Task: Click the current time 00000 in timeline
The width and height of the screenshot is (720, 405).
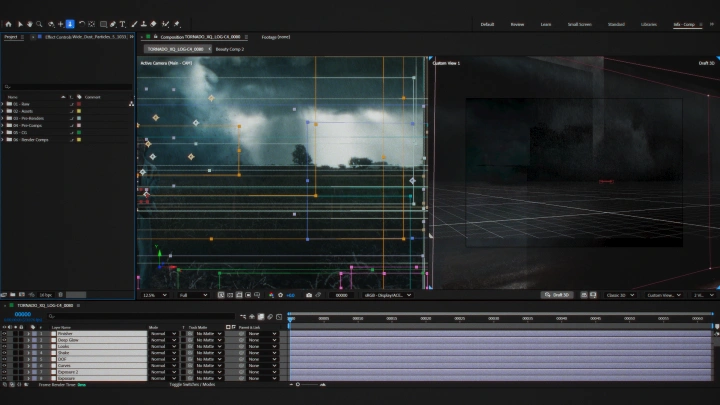Action: [x=22, y=314]
